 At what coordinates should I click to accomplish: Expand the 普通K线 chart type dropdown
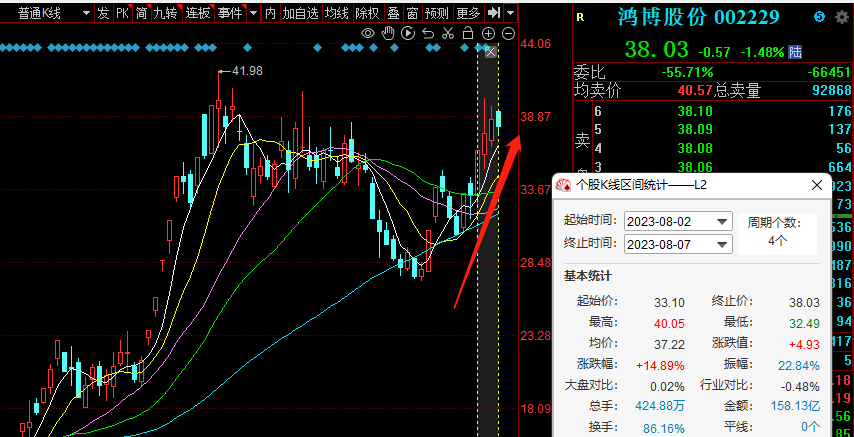point(86,13)
